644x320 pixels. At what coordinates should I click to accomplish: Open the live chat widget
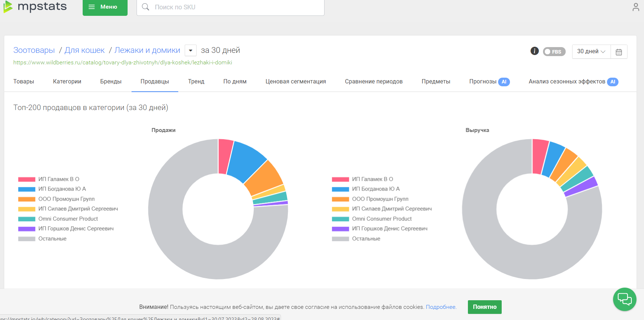point(624,299)
